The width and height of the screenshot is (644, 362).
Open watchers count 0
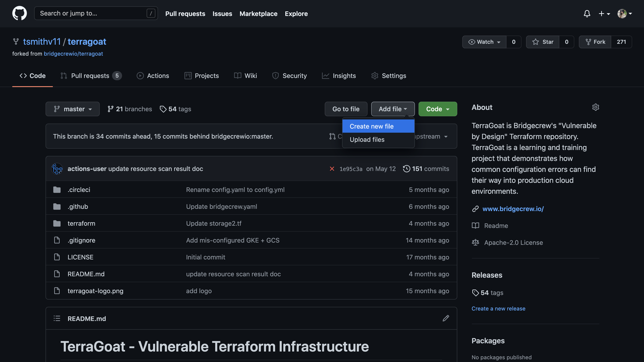click(514, 42)
